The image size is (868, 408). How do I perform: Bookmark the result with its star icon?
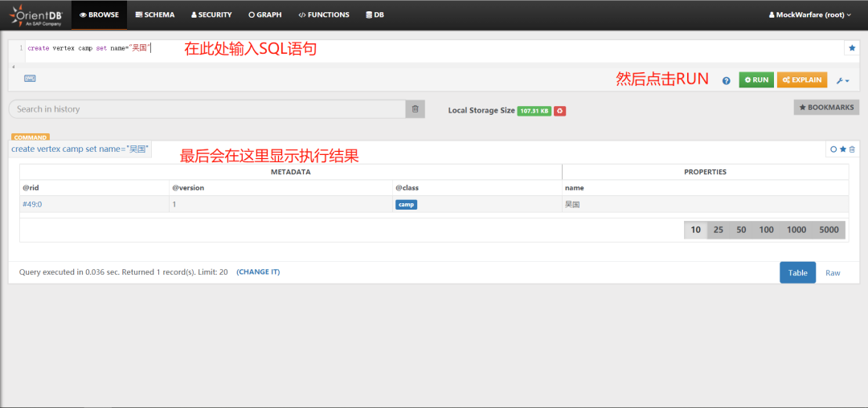(x=843, y=149)
